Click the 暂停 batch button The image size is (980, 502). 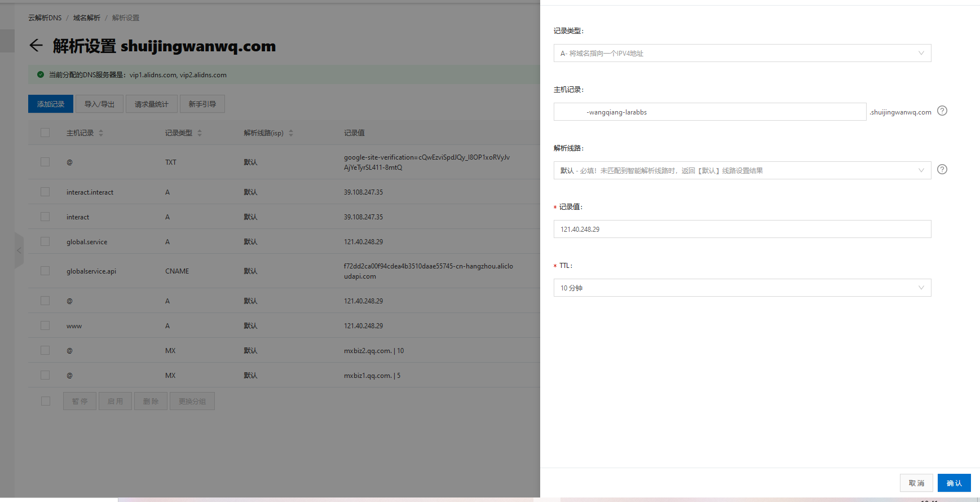[80, 401]
